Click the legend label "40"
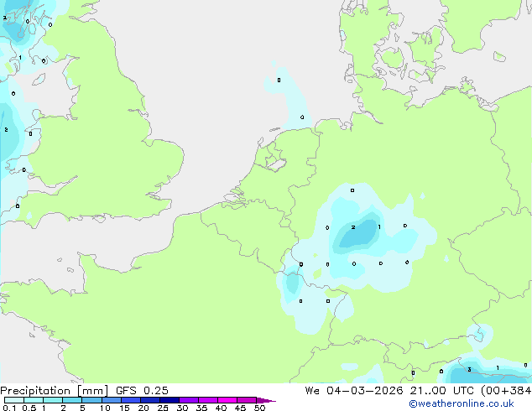The width and height of the screenshot is (532, 411). (221, 408)
